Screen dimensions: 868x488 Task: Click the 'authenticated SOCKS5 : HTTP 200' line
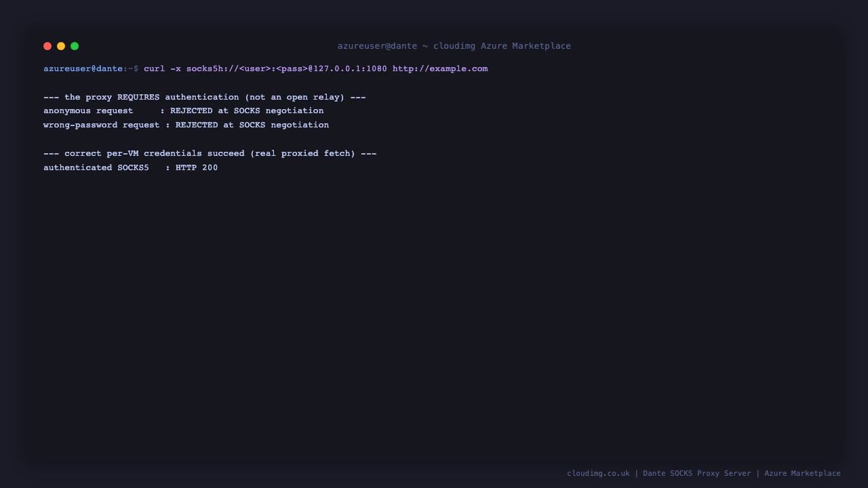[x=131, y=168]
